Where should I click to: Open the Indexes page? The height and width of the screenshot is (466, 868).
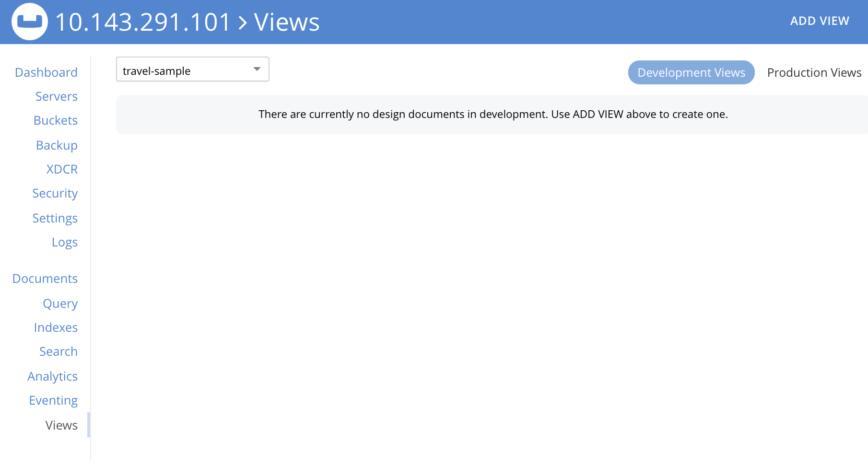click(x=56, y=327)
